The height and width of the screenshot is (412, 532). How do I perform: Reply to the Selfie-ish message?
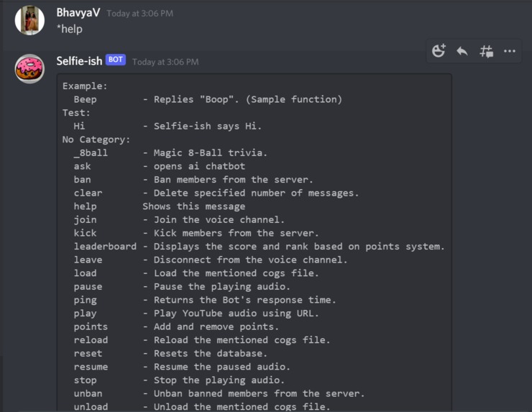[x=462, y=51]
